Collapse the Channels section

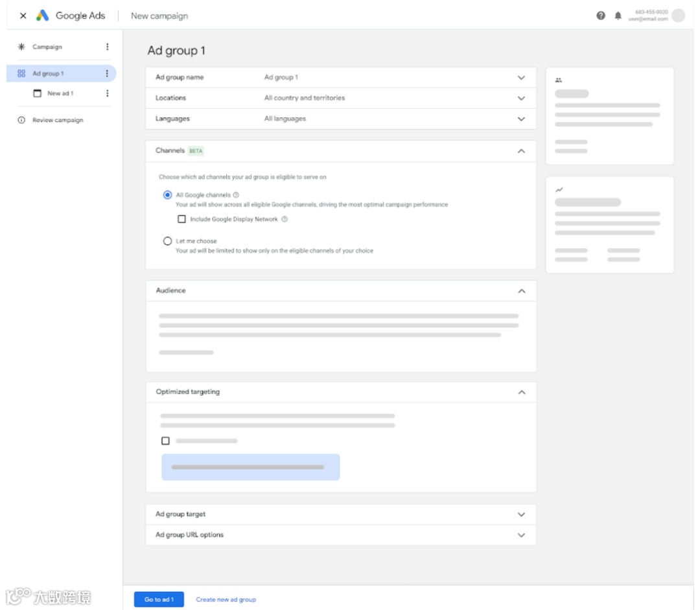(521, 151)
